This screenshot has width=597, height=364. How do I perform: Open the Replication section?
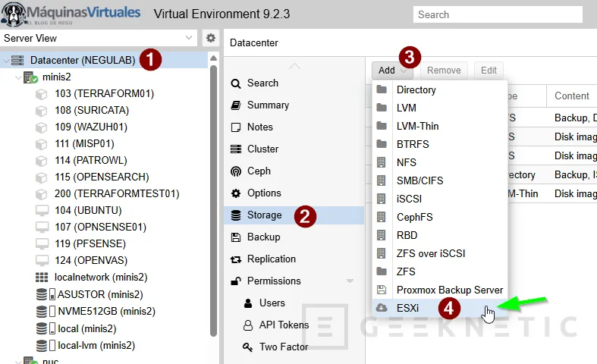(x=272, y=259)
